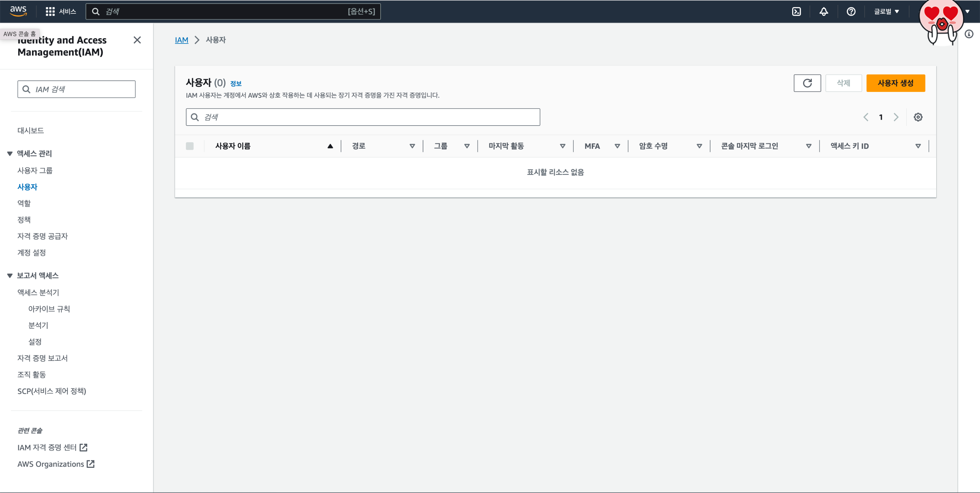Image resolution: width=980 pixels, height=493 pixels.
Task: Open the info panel icon
Action: tap(969, 34)
